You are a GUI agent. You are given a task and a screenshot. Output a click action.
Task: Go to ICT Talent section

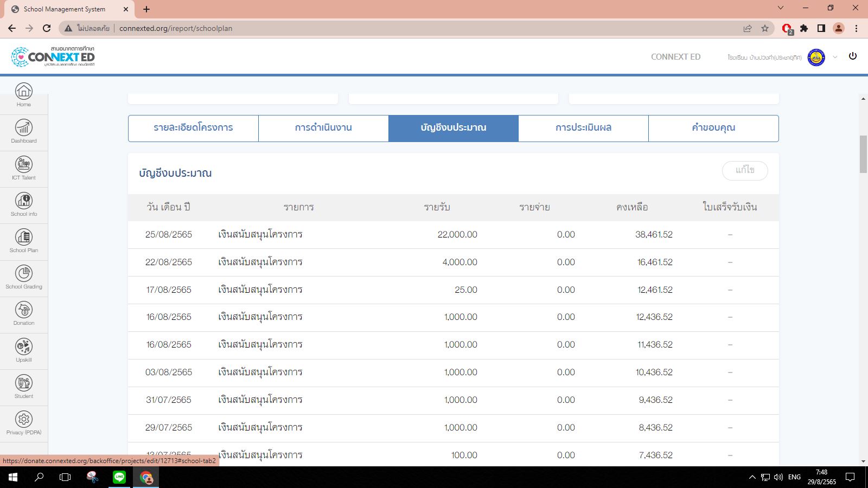coord(24,167)
